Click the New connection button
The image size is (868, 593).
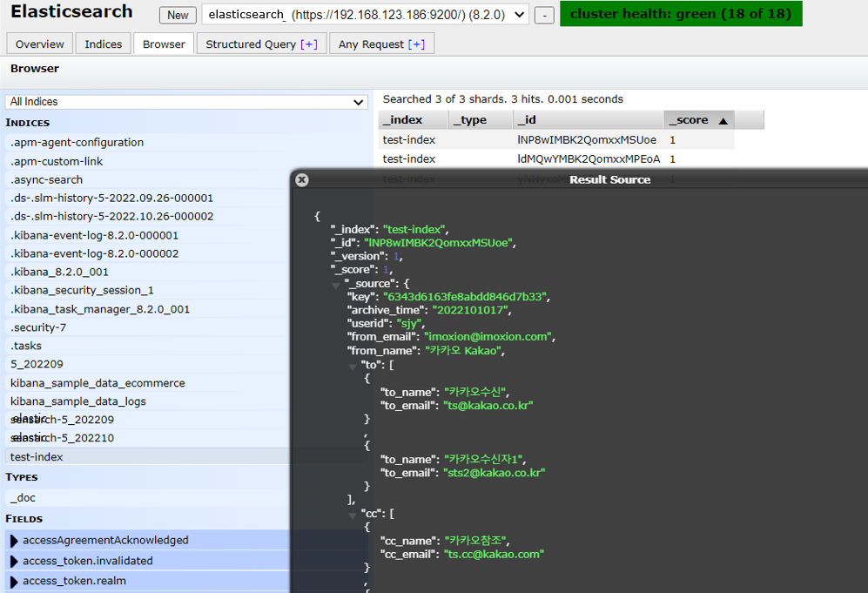point(178,15)
